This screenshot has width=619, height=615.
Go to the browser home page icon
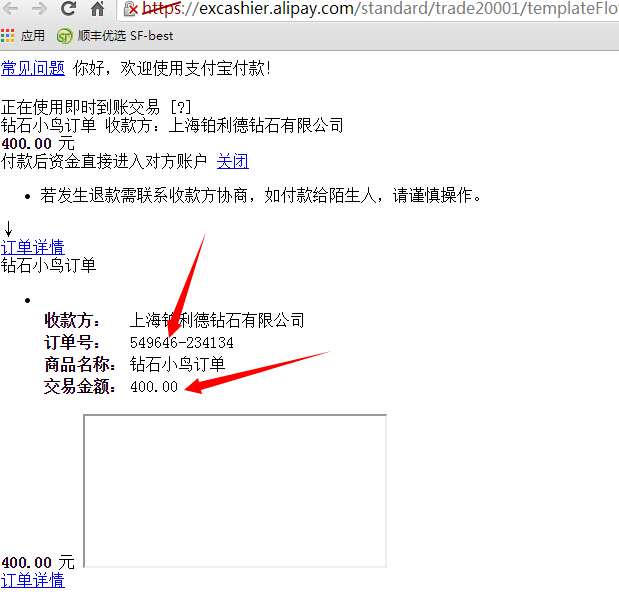(x=98, y=9)
